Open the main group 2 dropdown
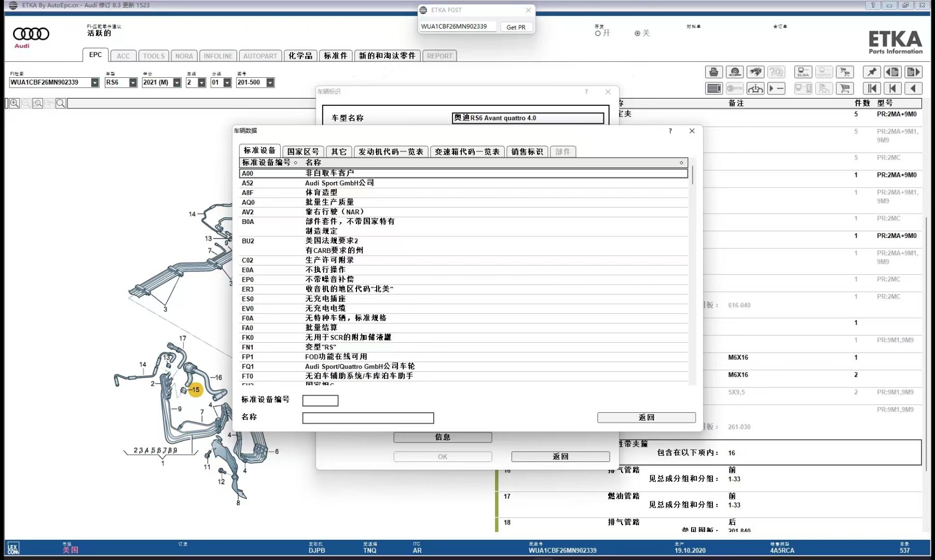Viewport: 935px width, 560px height. [x=202, y=82]
